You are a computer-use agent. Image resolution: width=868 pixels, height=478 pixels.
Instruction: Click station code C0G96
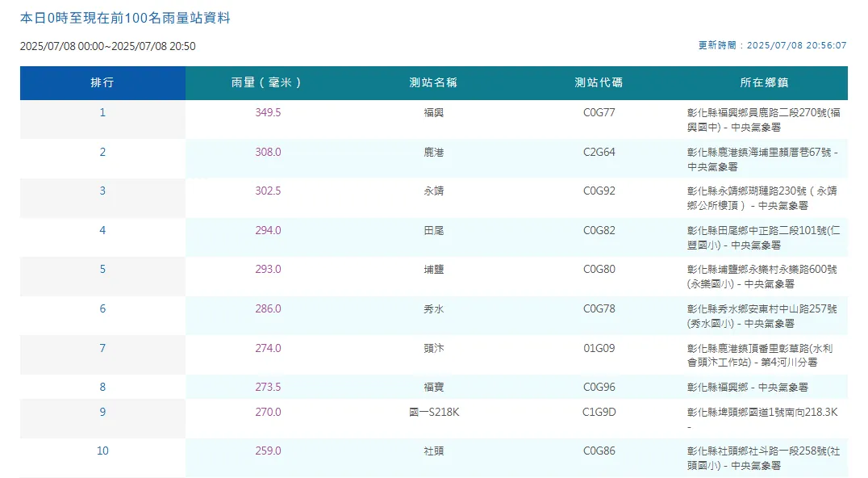[x=599, y=387]
